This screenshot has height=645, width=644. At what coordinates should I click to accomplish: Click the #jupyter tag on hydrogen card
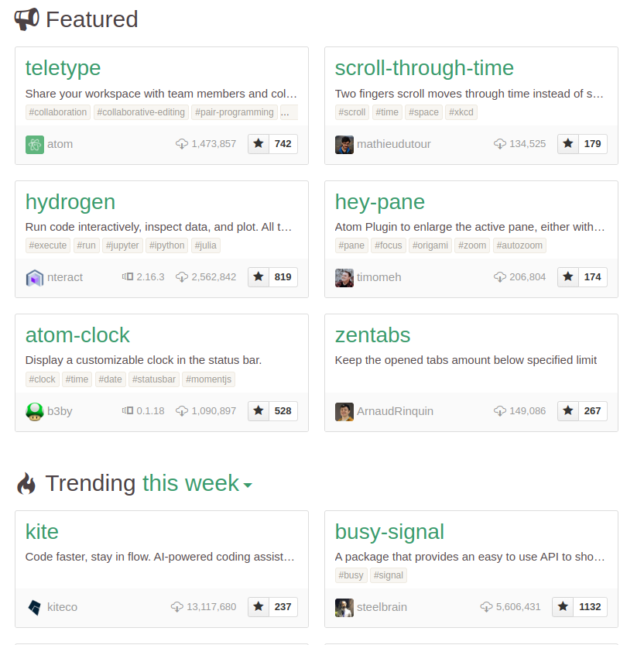122,245
